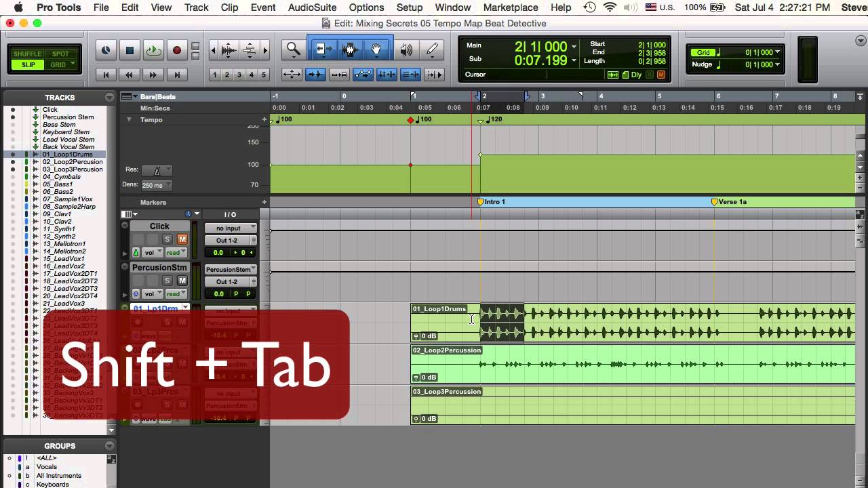Select the Scrubber speaker tool

407,49
